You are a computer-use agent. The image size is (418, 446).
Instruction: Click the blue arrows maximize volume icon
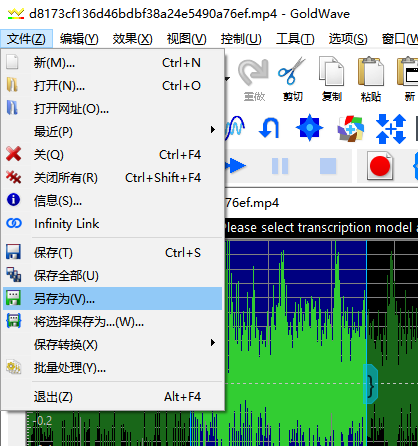point(391,129)
